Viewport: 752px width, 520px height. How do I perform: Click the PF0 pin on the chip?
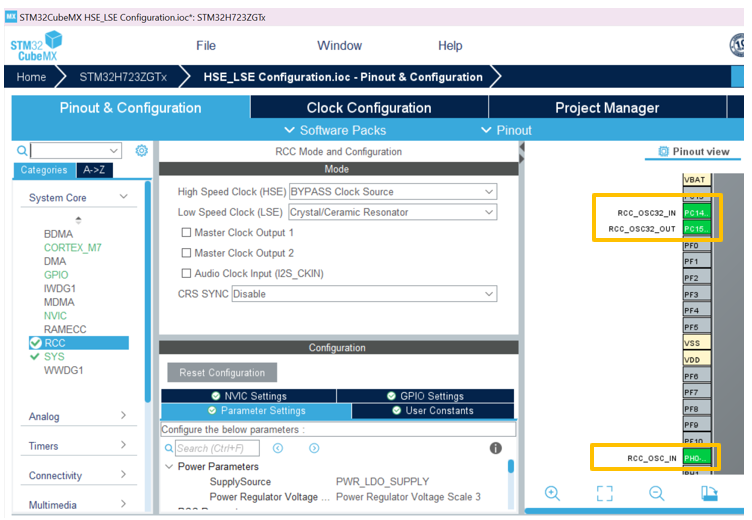(x=697, y=245)
